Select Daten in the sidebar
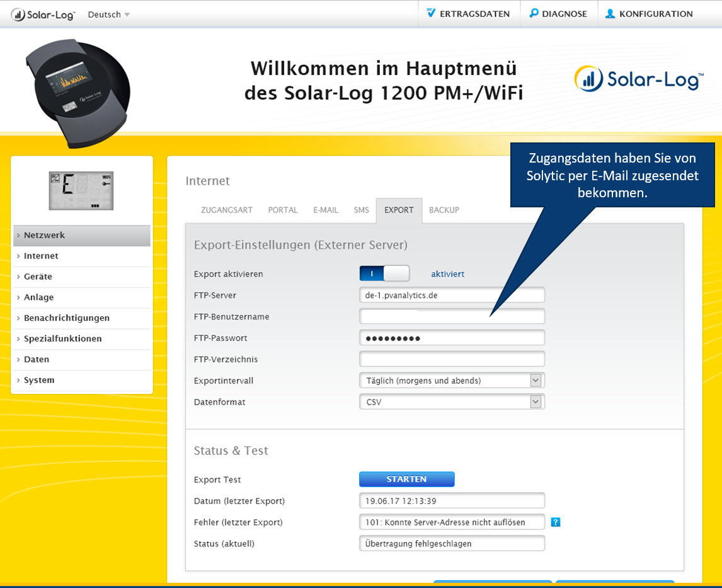Image resolution: width=722 pixels, height=588 pixels. pyautogui.click(x=82, y=360)
